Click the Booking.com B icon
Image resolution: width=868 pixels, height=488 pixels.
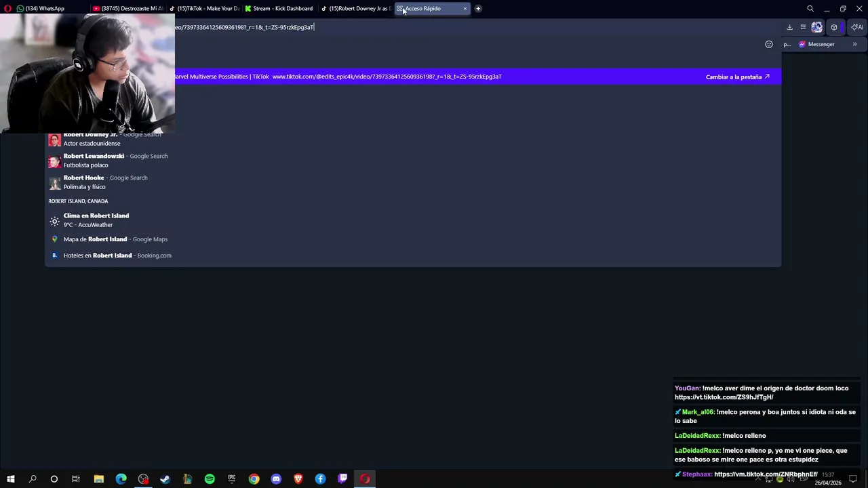(x=54, y=256)
